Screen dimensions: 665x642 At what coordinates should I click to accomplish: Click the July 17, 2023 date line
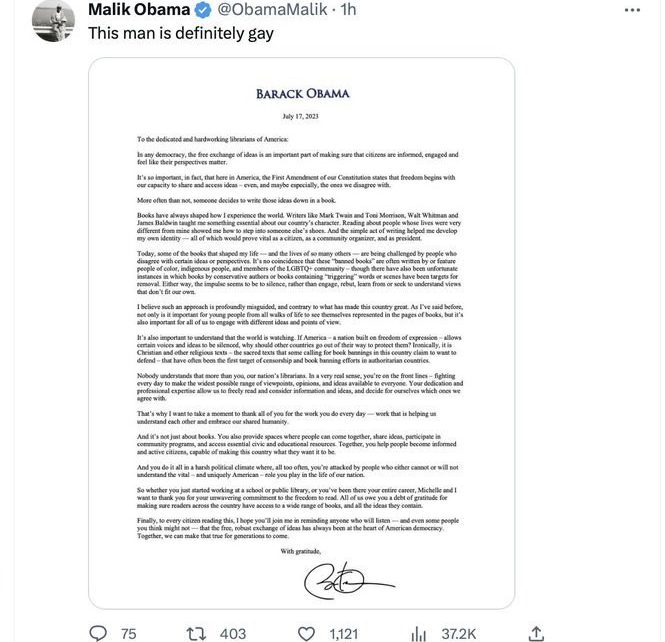pyautogui.click(x=302, y=117)
